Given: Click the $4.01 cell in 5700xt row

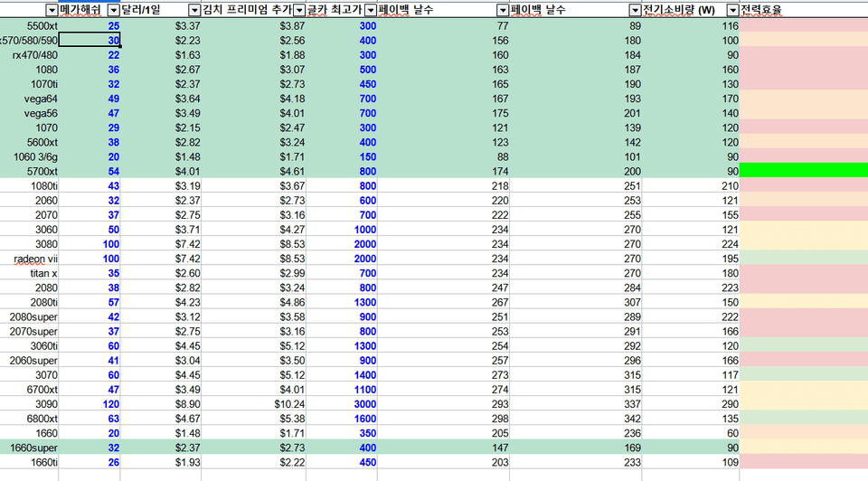Looking at the screenshot, I should pos(161,171).
